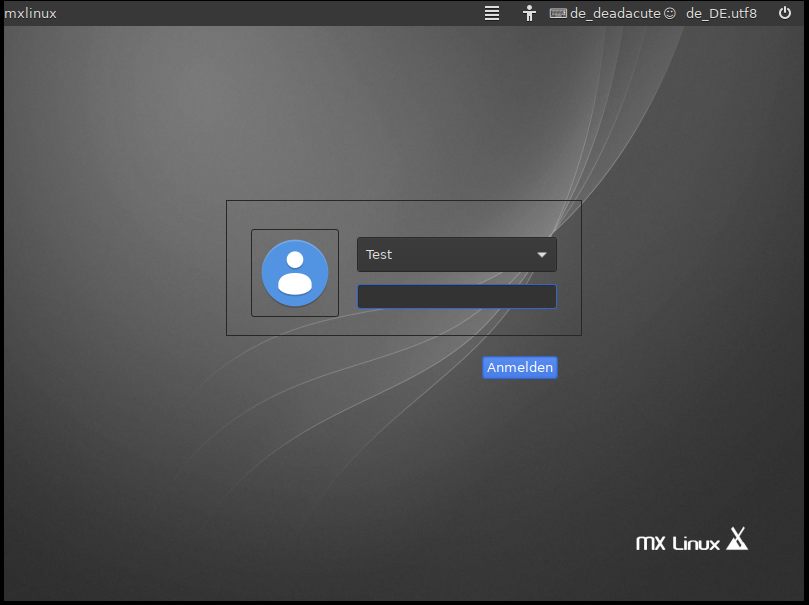Click the MX Linux mountain logo icon
The image size is (809, 605).
point(738,540)
